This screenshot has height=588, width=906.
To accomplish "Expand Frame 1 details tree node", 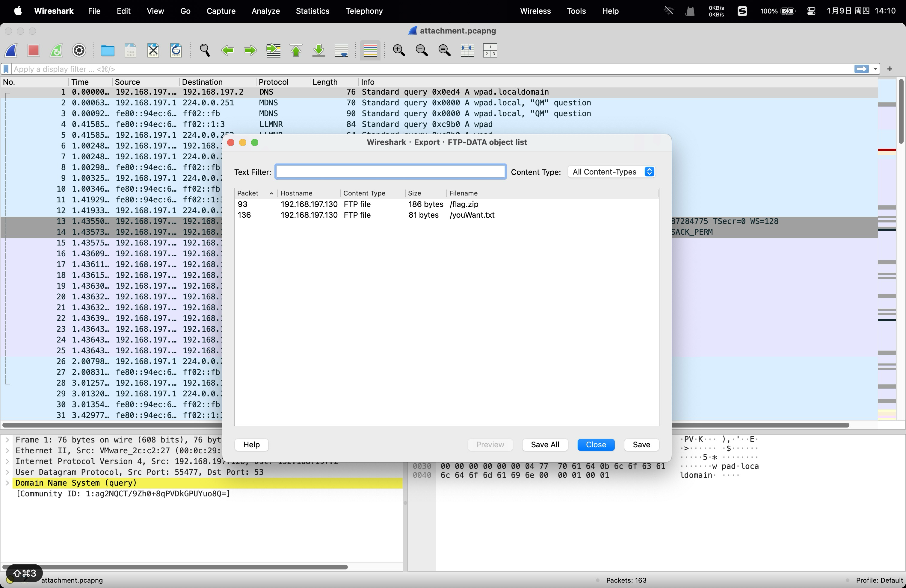I will (x=7, y=440).
